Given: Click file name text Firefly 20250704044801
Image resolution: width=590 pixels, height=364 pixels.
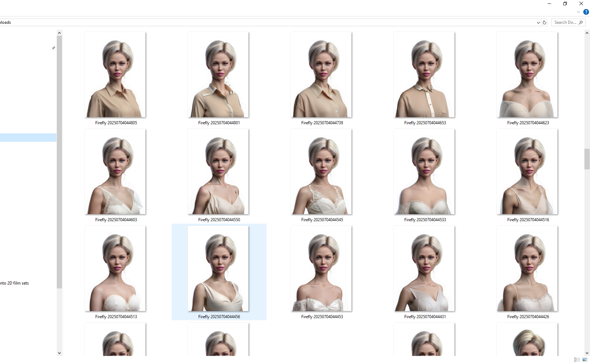Looking at the screenshot, I should click(x=219, y=123).
